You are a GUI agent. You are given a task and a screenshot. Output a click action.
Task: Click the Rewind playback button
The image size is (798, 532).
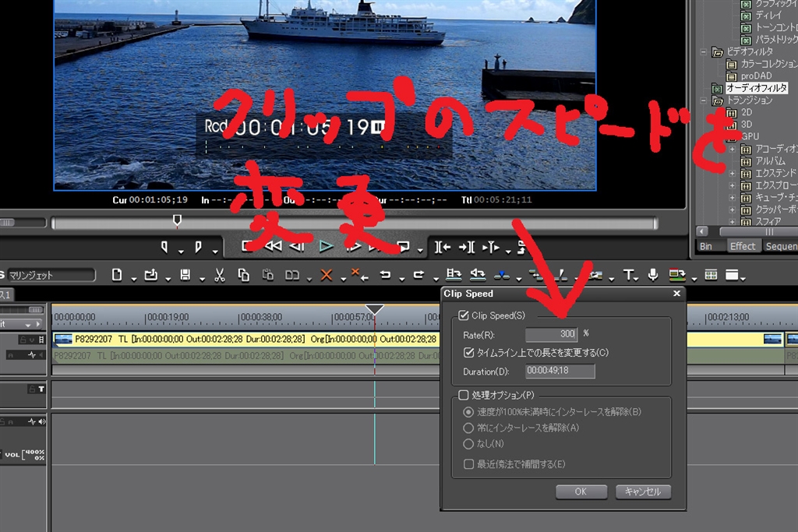pos(274,247)
